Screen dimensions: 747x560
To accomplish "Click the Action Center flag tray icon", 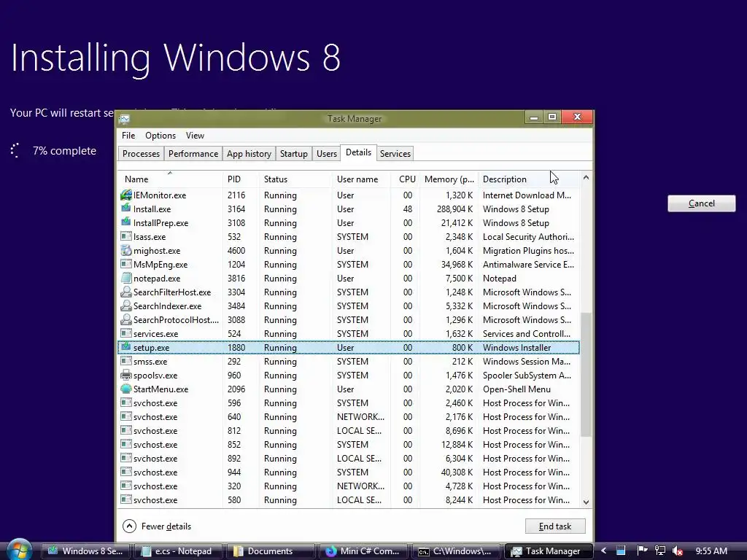I will (x=642, y=551).
